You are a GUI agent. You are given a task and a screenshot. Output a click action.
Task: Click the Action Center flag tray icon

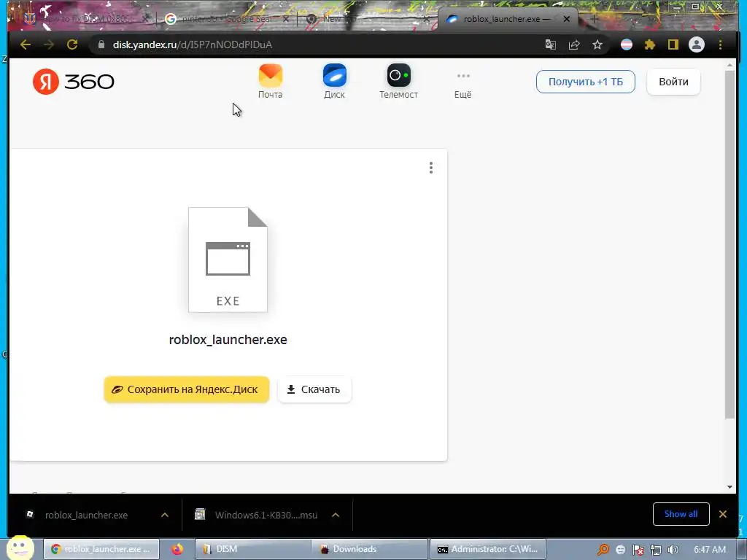638,550
